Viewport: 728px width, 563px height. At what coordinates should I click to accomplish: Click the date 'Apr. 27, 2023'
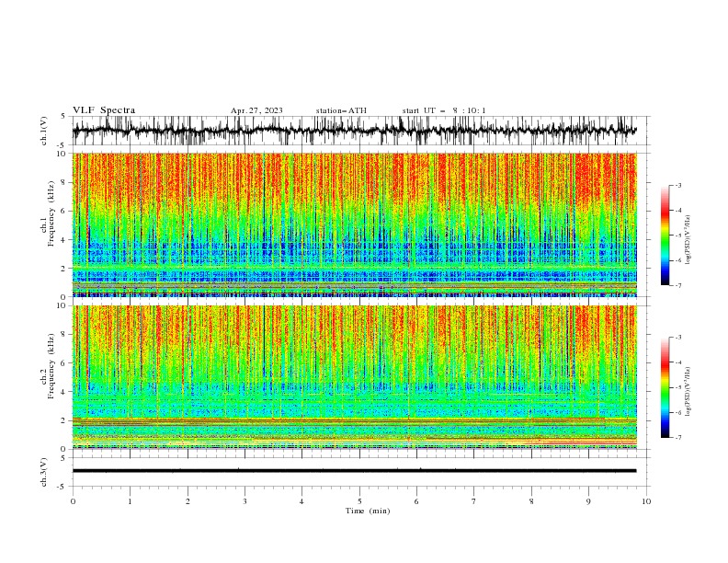click(x=256, y=110)
